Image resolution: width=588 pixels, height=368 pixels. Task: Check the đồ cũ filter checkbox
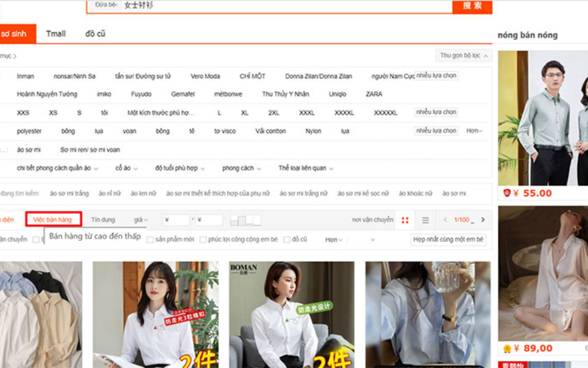[287, 240]
